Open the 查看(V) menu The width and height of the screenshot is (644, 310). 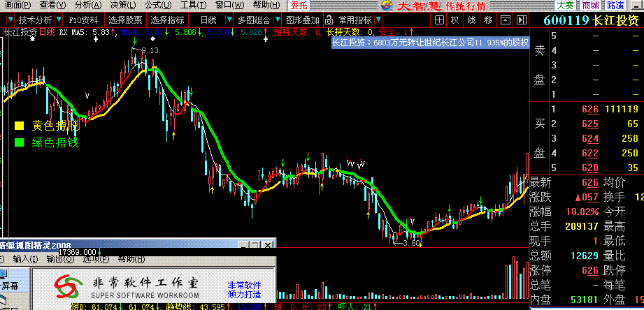52,6
